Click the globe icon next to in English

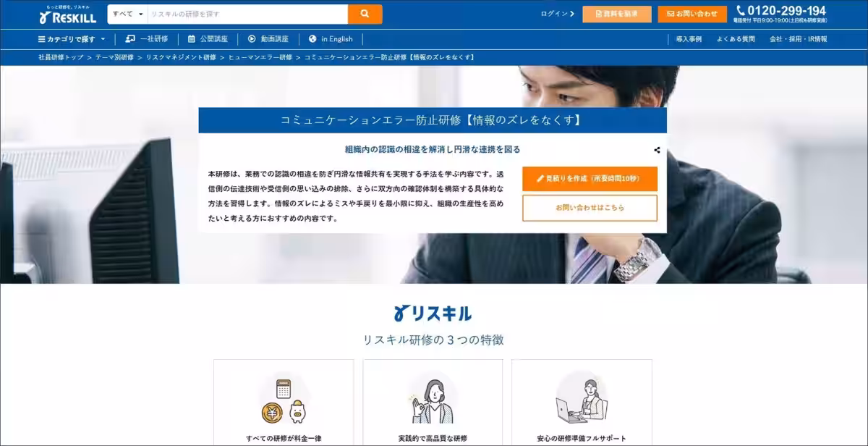point(312,39)
